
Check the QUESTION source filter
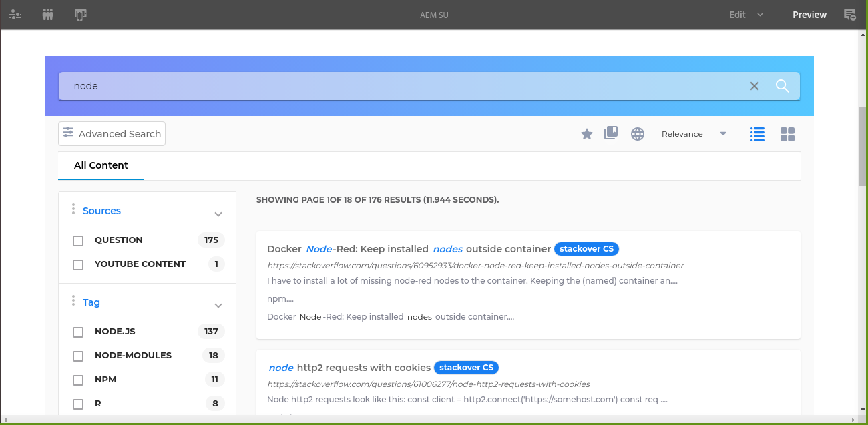[x=78, y=240]
